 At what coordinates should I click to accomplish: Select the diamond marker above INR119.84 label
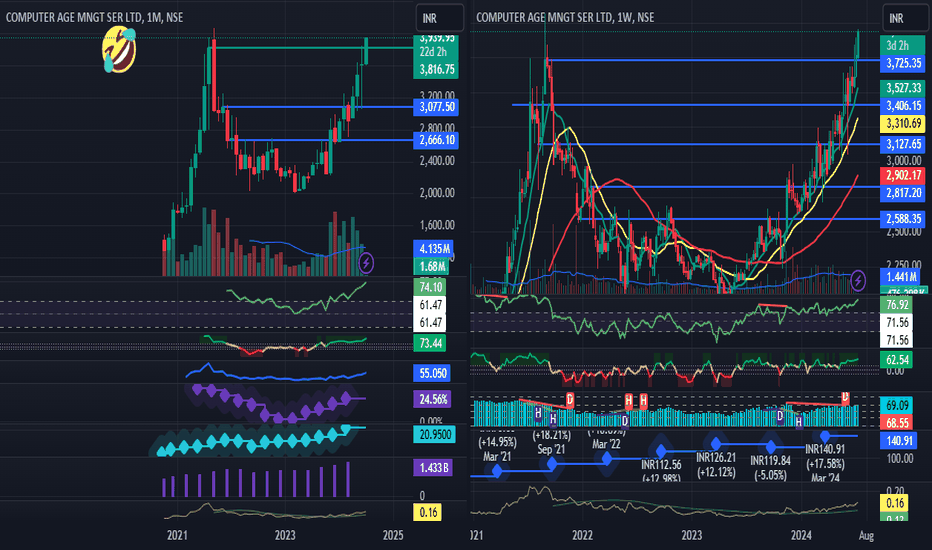pyautogui.click(x=770, y=447)
